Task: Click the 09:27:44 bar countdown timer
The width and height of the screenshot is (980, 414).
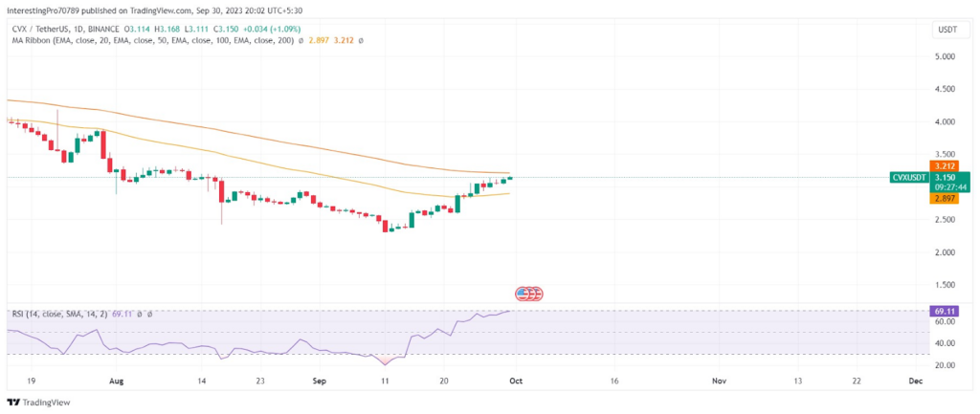Action: pos(950,186)
